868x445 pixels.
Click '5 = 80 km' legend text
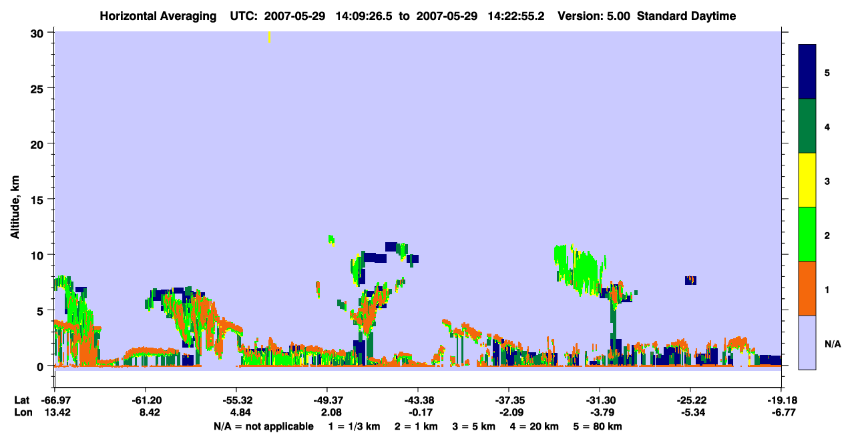[597, 426]
